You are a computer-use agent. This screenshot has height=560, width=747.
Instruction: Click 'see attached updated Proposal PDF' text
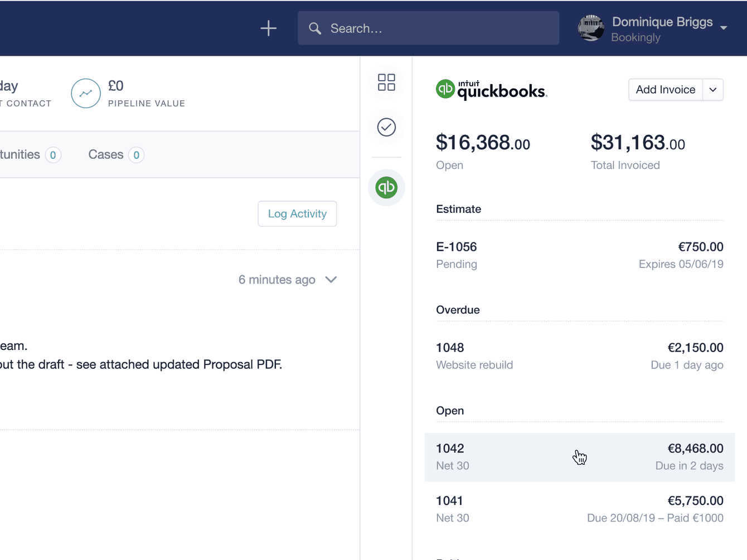click(x=179, y=364)
